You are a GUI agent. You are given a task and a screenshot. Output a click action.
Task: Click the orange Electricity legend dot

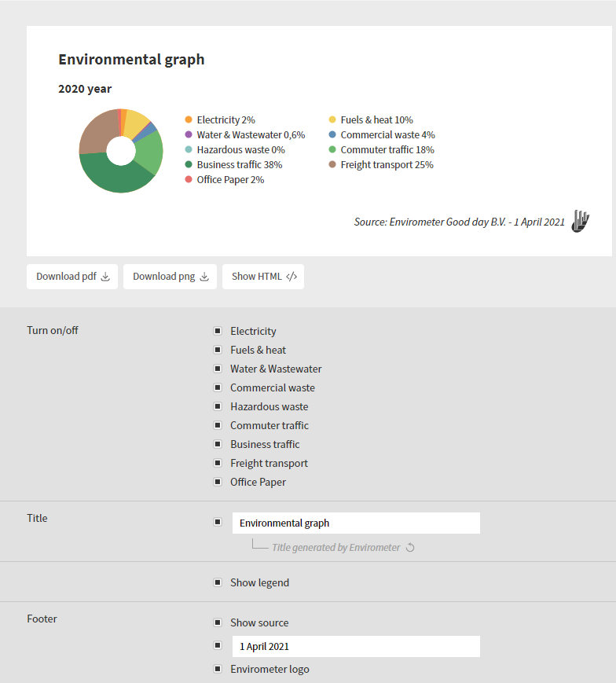189,119
